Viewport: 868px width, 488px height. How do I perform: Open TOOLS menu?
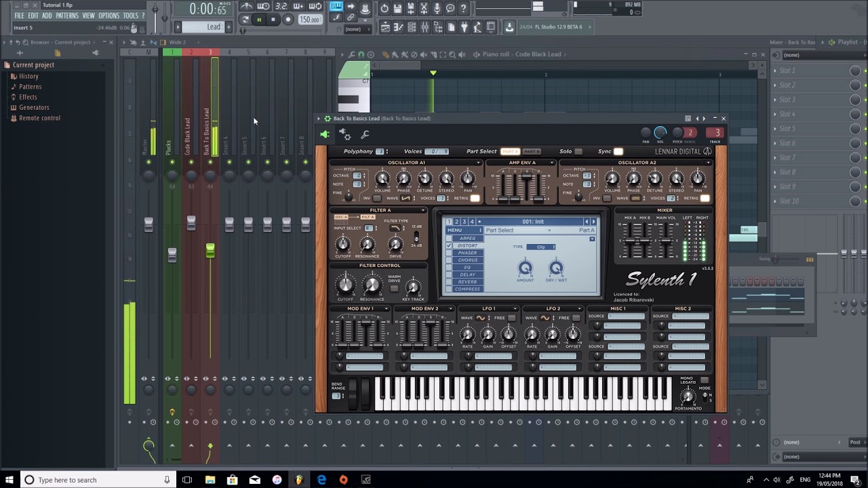coord(131,16)
